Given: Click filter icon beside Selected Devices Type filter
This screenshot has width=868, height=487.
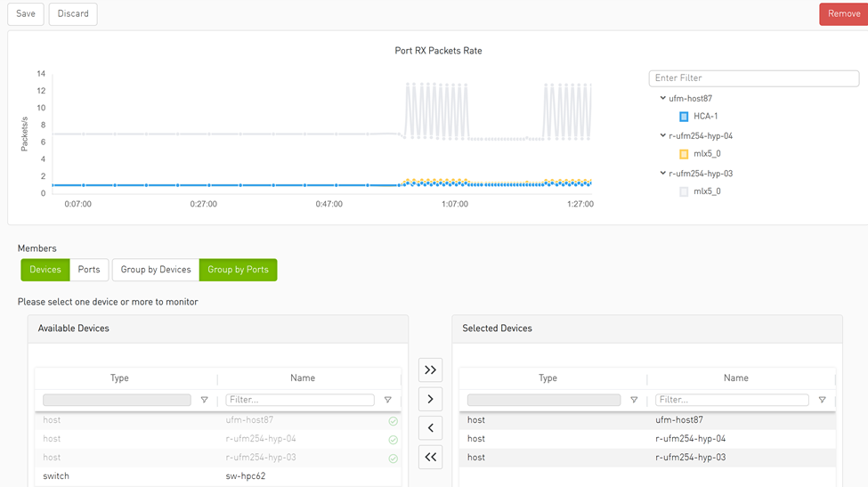Looking at the screenshot, I should pyautogui.click(x=634, y=401).
